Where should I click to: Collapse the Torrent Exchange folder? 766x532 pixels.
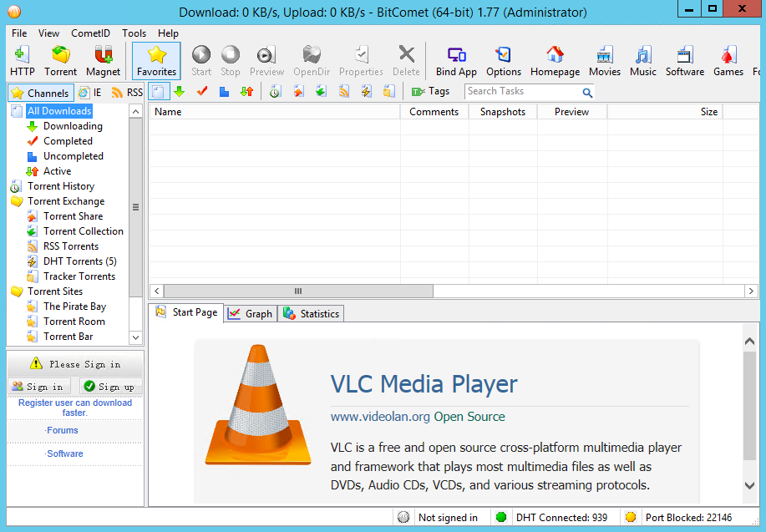pyautogui.click(x=66, y=201)
